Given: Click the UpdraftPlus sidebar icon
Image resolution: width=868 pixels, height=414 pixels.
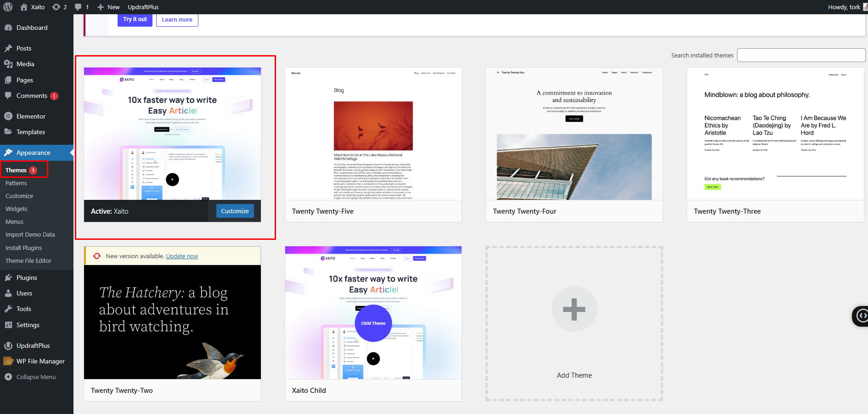Looking at the screenshot, I should point(8,346).
